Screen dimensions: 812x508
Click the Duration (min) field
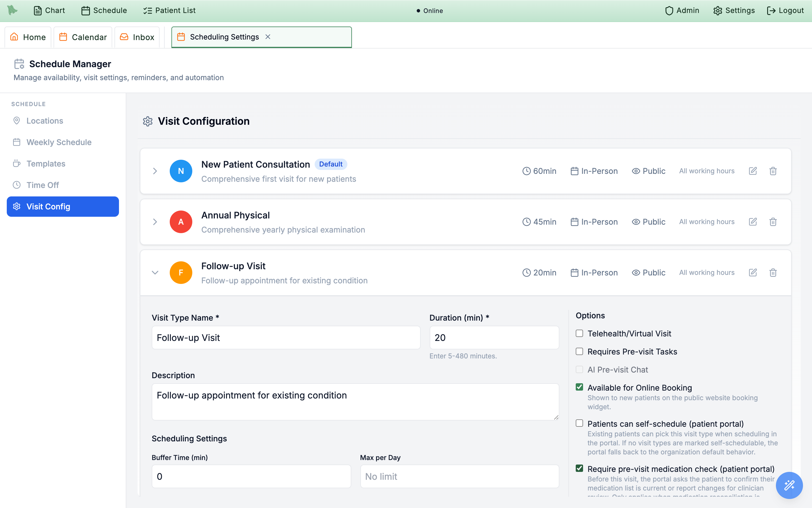494,338
